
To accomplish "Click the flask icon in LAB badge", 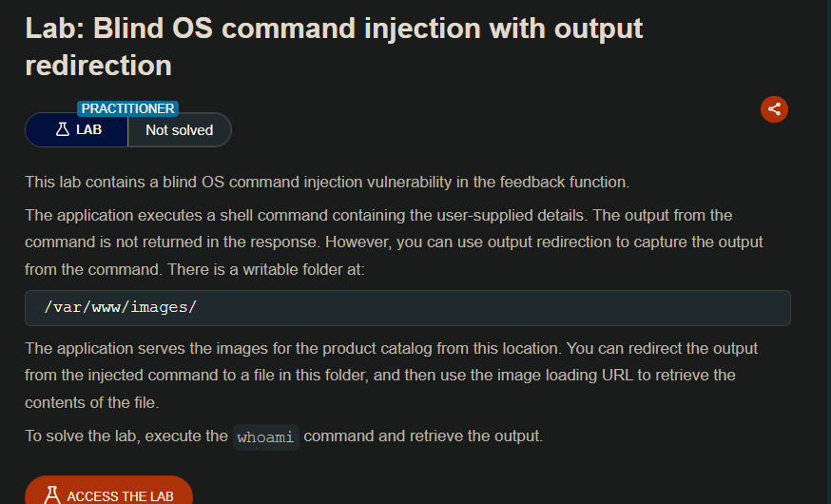I will click(x=63, y=129).
